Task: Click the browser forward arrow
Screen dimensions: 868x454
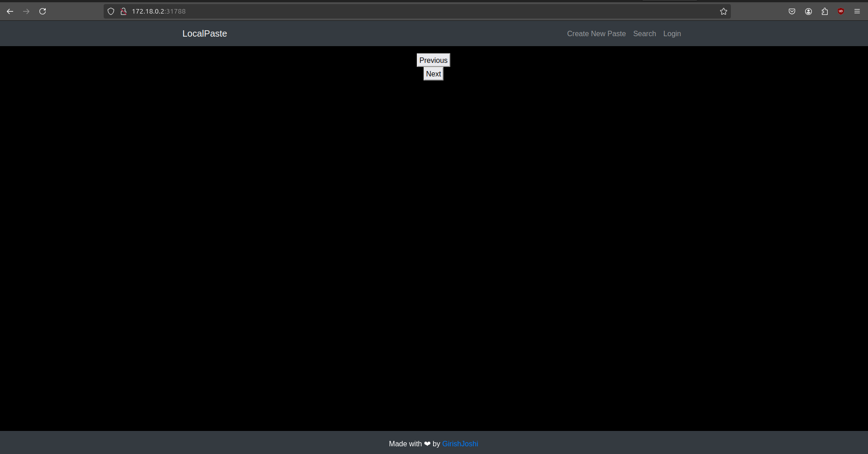Action: pyautogui.click(x=26, y=11)
